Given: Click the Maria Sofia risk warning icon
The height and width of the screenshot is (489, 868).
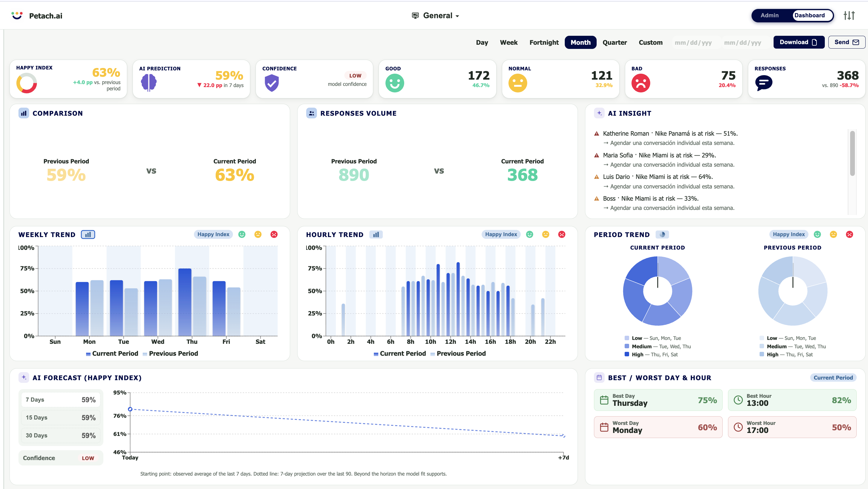Looking at the screenshot, I should tap(596, 155).
